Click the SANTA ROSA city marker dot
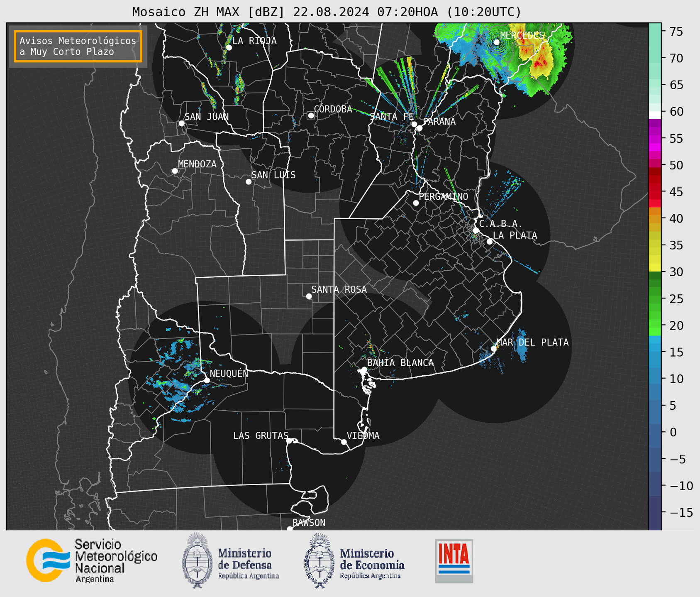Viewport: 700px width, 597px height. click(309, 296)
